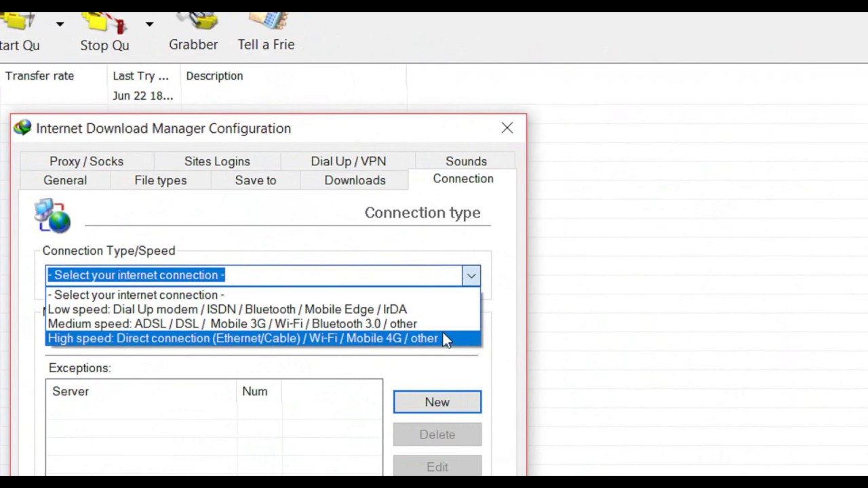Choose Medium speed: ADSL / DSL option

click(x=263, y=324)
